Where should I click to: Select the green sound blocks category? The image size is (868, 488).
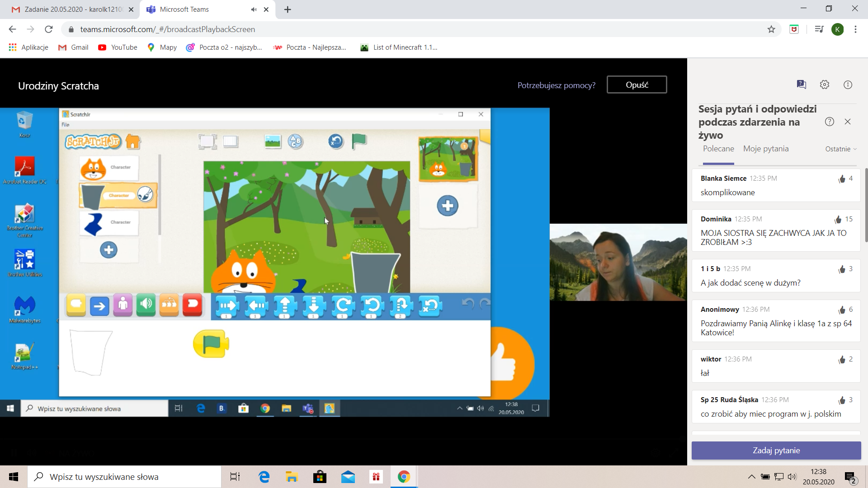146,305
